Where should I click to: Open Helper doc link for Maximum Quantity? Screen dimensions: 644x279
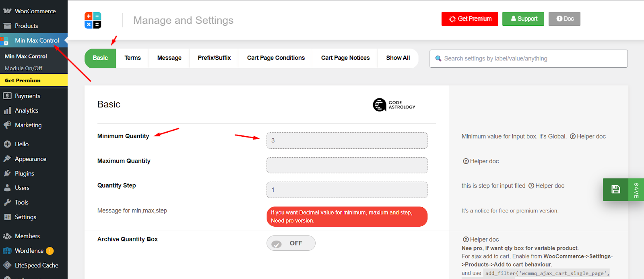tap(481, 161)
